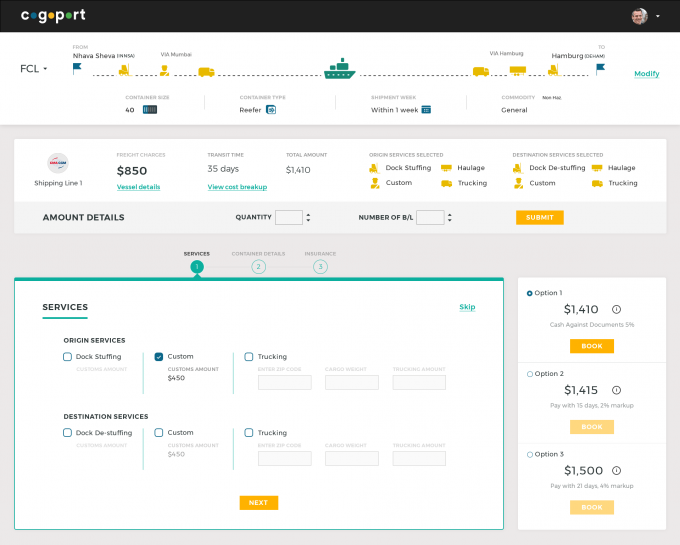
Task: Click the destination truck icon near VIA Hamburg
Action: point(481,71)
